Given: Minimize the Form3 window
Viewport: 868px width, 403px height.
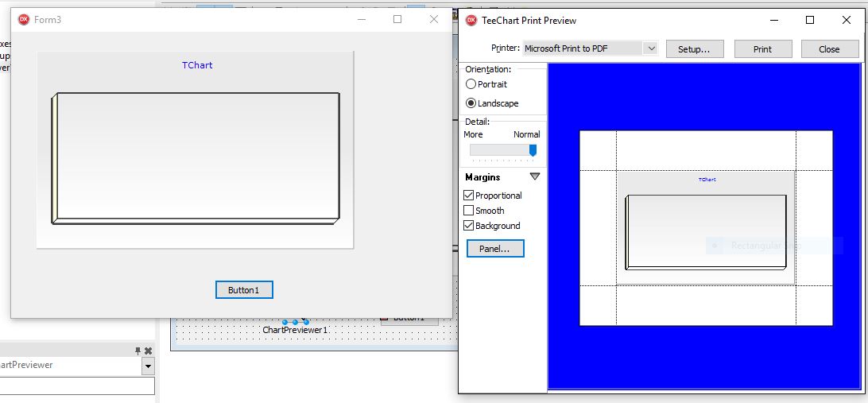Looking at the screenshot, I should point(362,19).
